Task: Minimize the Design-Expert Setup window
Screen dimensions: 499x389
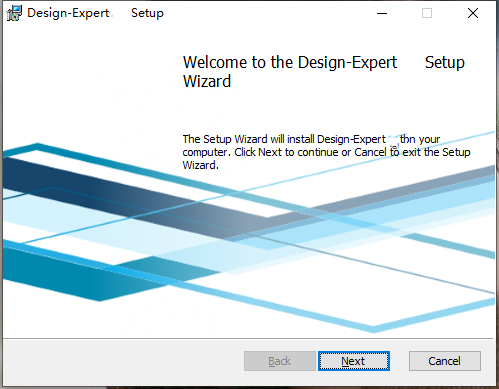Action: [x=382, y=13]
